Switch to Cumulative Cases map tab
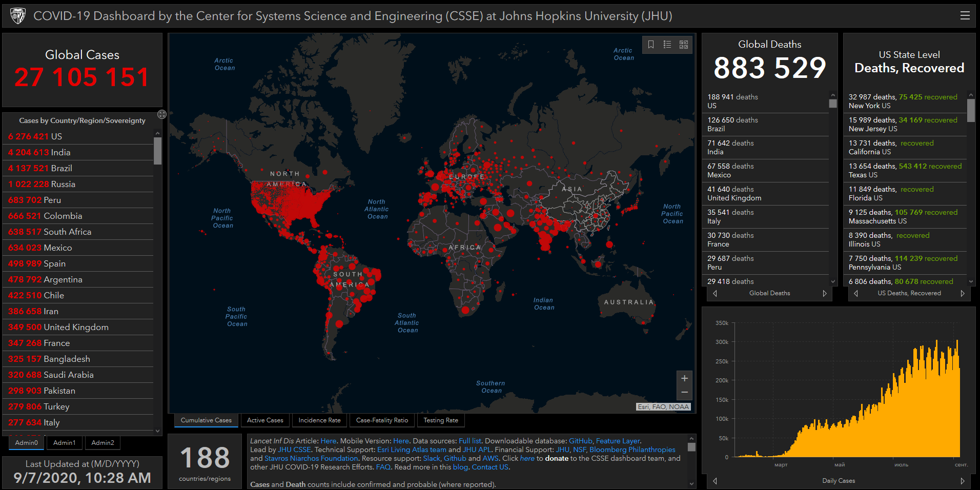980x490 pixels. [x=206, y=420]
